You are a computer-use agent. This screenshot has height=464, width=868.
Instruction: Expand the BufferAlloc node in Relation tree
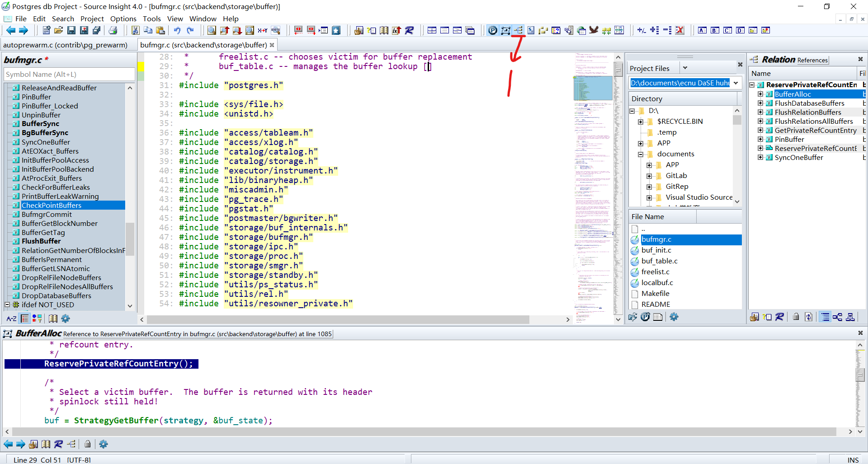click(760, 94)
